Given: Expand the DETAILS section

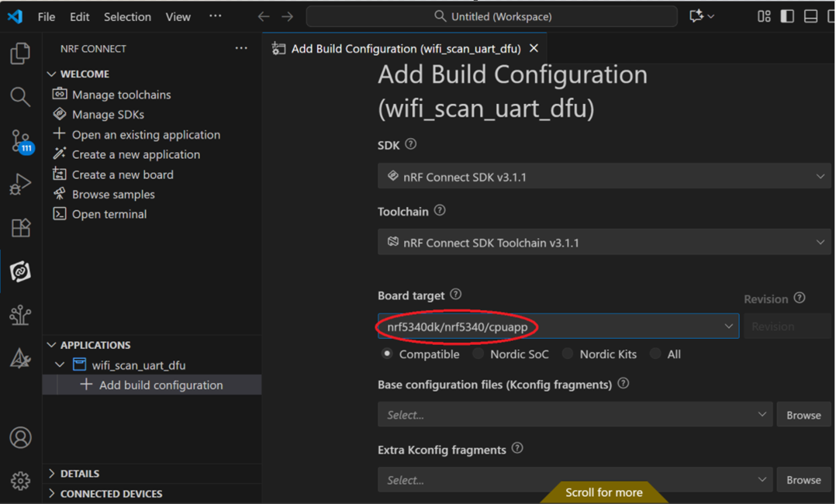Looking at the screenshot, I should (x=79, y=473).
